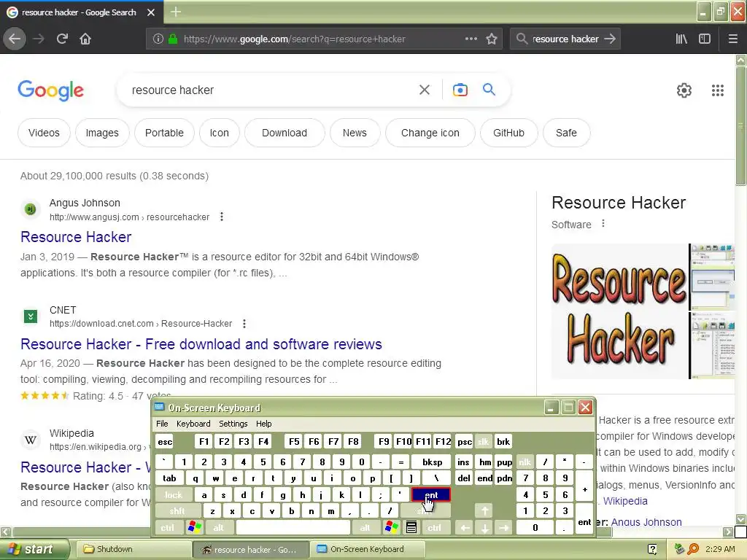Click the green padlock security icon
This screenshot has height=560, width=747.
(x=173, y=39)
